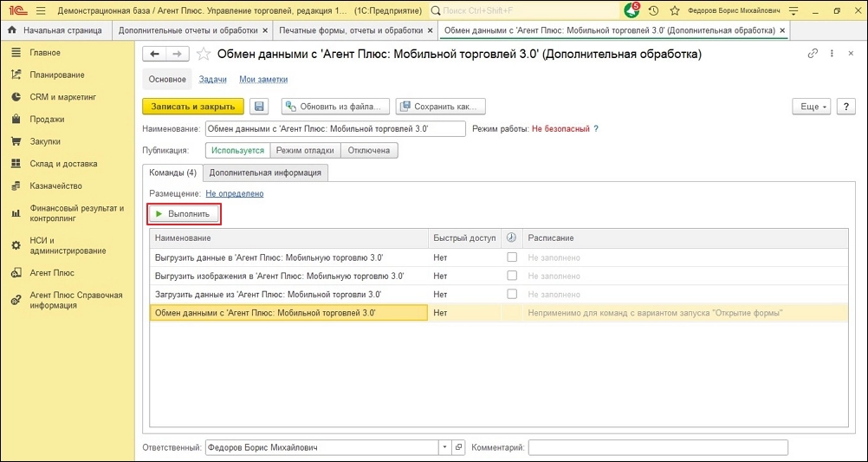Image resolution: width=868 pixels, height=462 pixels.
Task: Check schedule box for Выгрузить изображения row
Action: [x=512, y=275]
